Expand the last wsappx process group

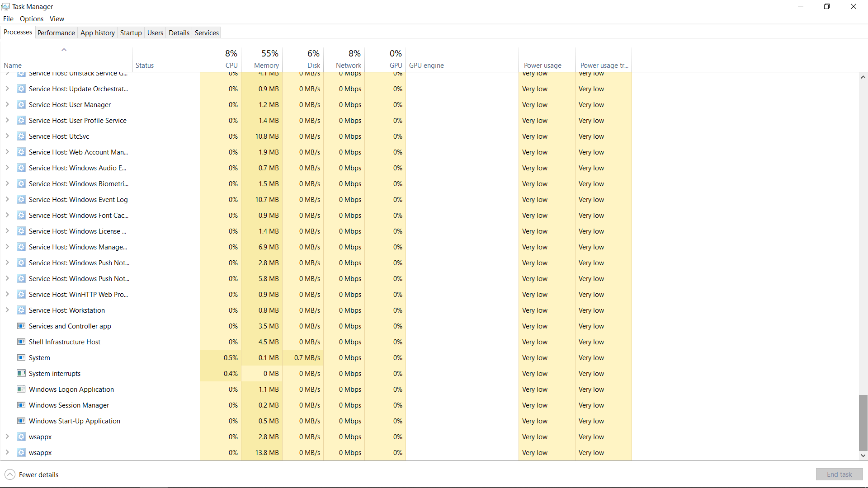(x=7, y=452)
